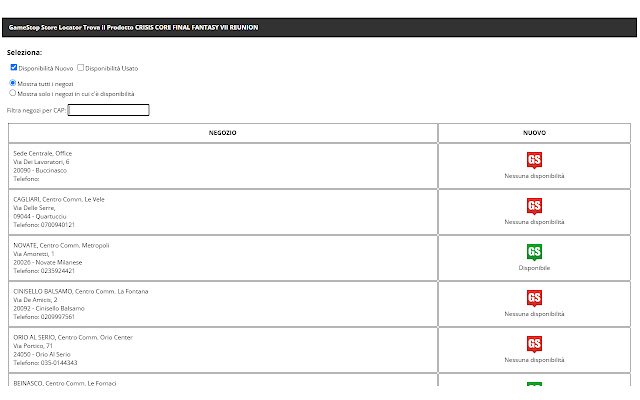Click the red GS icon for Cagliari Le Vele
This screenshot has height=400, width=640.
coord(534,206)
